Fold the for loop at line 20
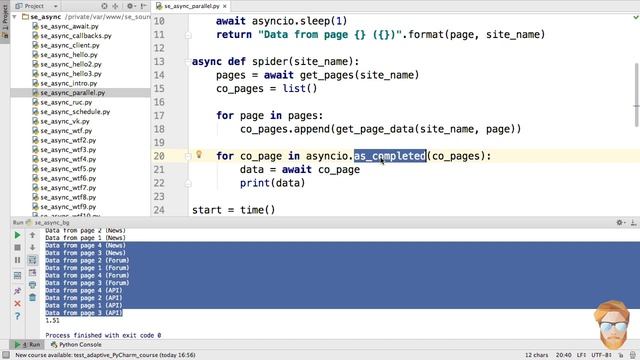The width and height of the screenshot is (640, 360). pyautogui.click(x=188, y=156)
